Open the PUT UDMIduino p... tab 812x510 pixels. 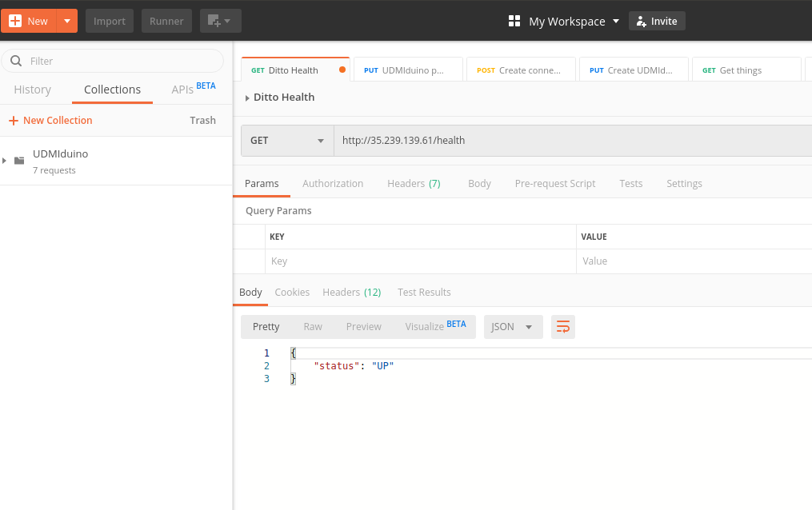click(408, 70)
